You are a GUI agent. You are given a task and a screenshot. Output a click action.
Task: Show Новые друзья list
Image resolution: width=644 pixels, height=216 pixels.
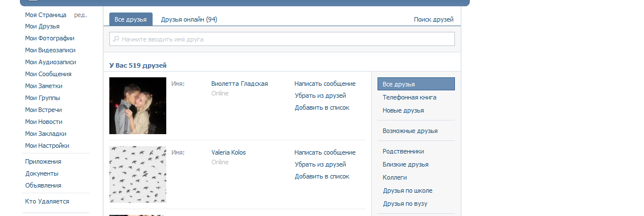tap(403, 110)
